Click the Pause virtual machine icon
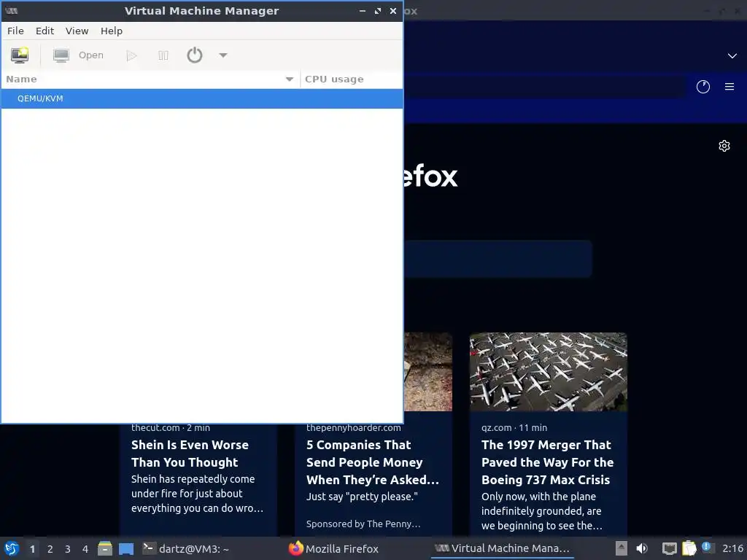The height and width of the screenshot is (560, 747). 163,55
